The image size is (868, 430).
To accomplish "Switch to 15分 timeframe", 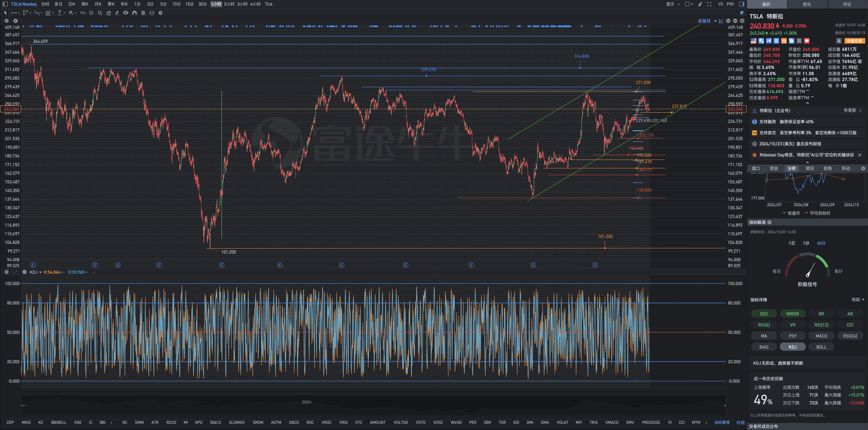I will pyautogui.click(x=190, y=4).
